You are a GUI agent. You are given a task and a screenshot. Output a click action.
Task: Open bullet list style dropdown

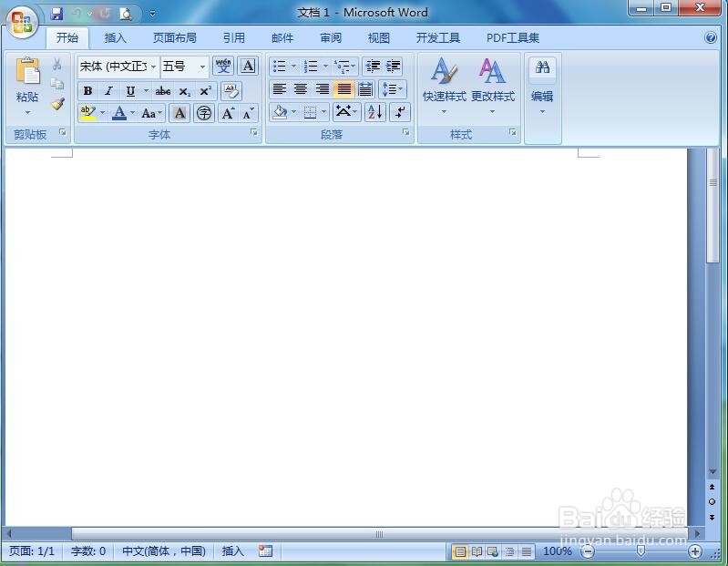(x=293, y=67)
